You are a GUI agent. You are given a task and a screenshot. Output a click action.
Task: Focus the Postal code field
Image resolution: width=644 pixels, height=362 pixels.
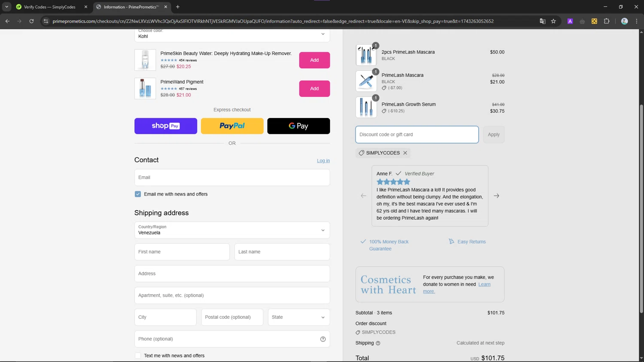pos(232,317)
